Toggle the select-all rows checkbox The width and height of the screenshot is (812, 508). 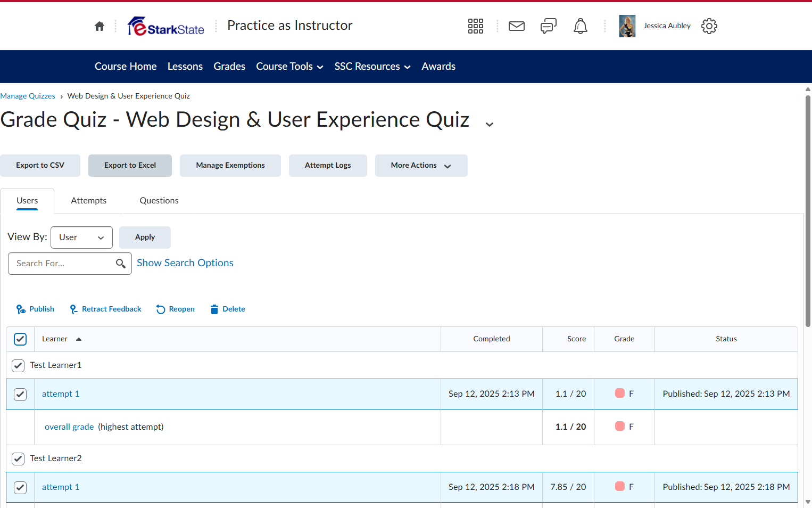point(20,339)
